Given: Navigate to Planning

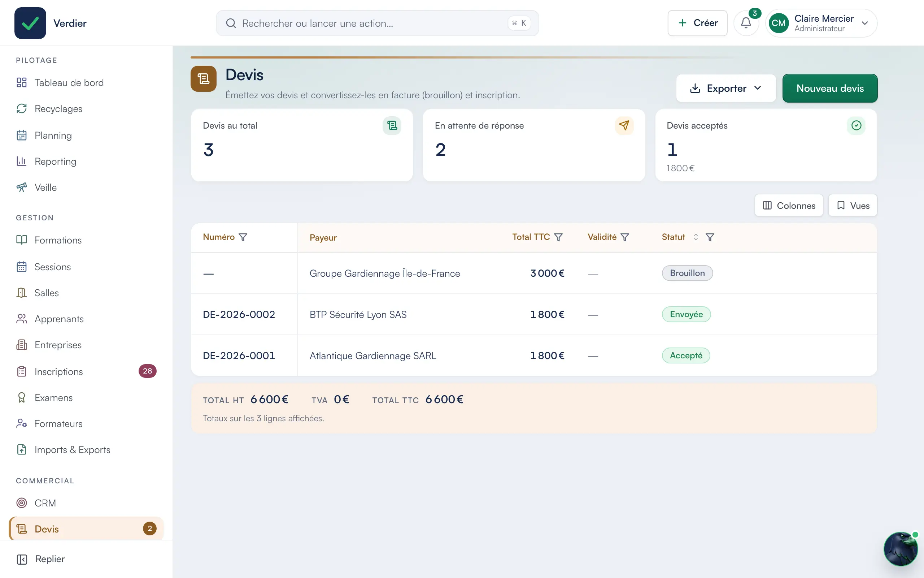Looking at the screenshot, I should pos(86,135).
